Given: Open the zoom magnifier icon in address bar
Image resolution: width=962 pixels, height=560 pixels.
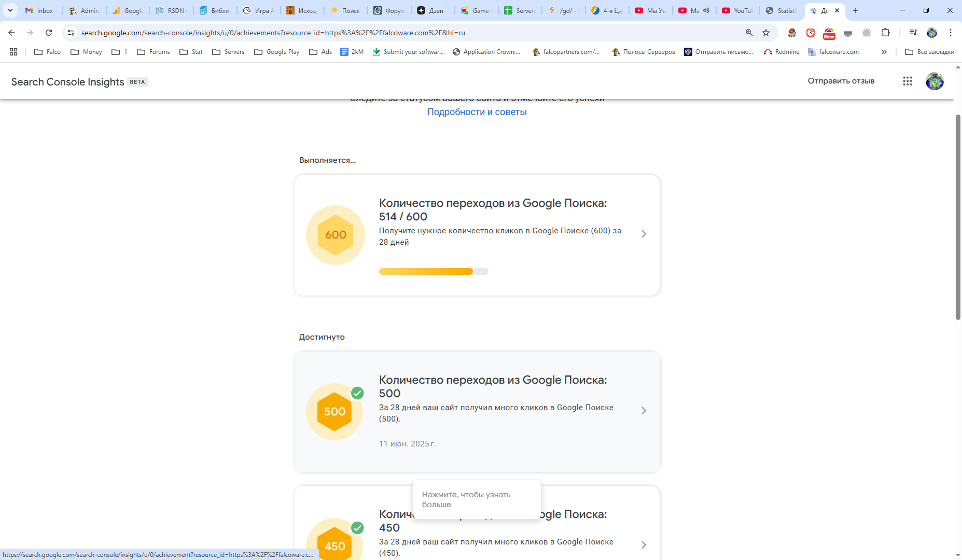Looking at the screenshot, I should [x=749, y=33].
